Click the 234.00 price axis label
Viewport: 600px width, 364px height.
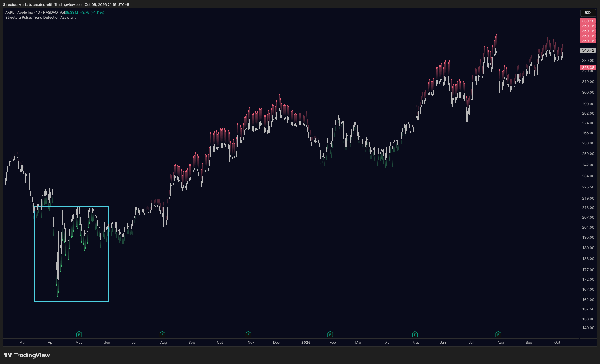pos(588,176)
